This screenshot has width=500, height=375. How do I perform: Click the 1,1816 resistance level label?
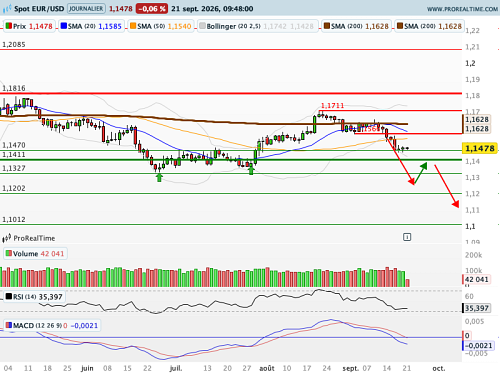click(x=14, y=88)
